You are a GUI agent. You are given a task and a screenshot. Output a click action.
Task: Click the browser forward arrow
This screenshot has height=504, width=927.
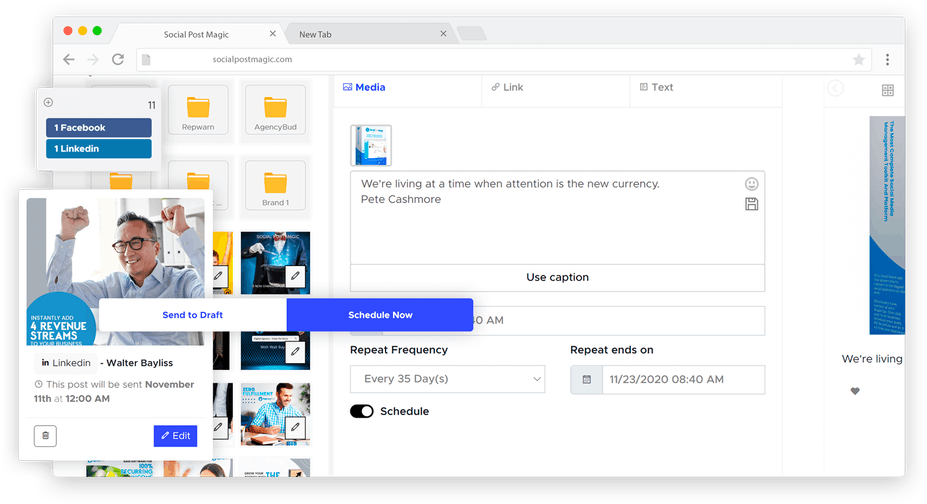coord(93,59)
